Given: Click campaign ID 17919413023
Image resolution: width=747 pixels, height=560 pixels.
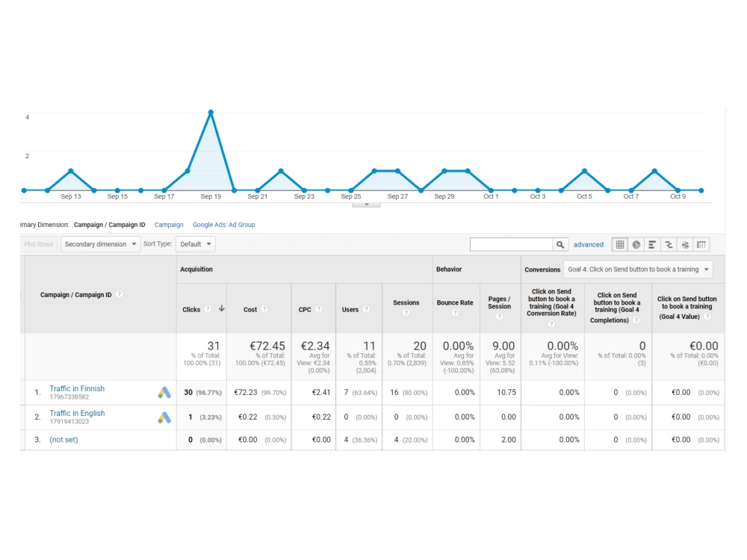Looking at the screenshot, I should (69, 422).
